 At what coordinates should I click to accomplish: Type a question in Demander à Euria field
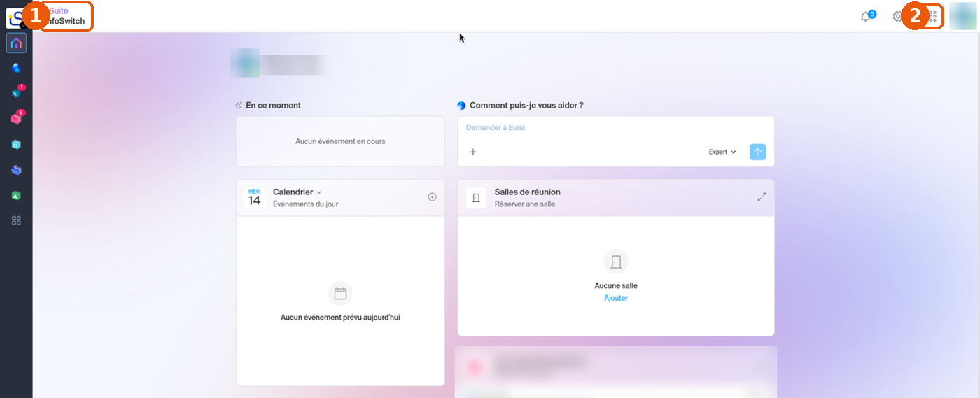(616, 128)
